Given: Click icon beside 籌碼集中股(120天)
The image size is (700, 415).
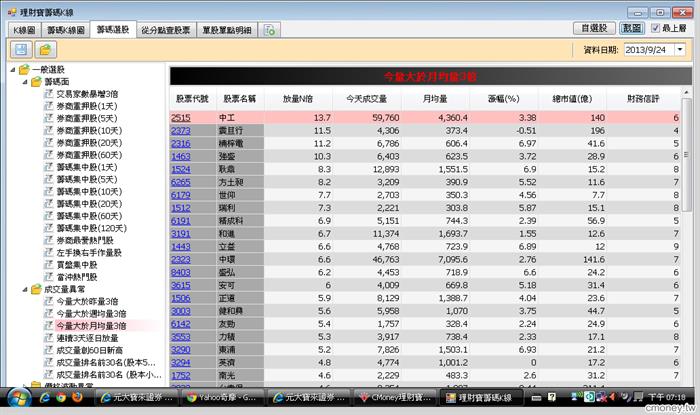Looking at the screenshot, I should tap(49, 228).
